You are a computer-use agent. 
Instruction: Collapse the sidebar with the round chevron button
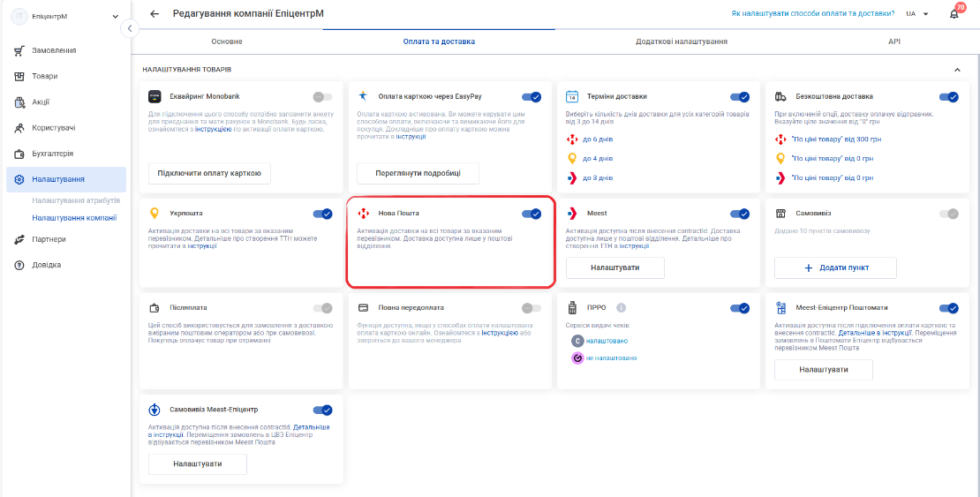click(130, 28)
